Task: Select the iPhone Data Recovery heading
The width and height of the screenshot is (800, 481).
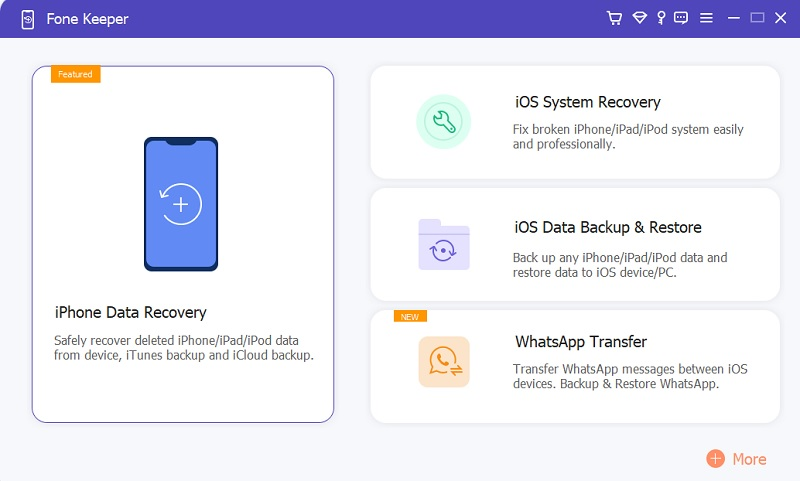Action: click(x=131, y=313)
